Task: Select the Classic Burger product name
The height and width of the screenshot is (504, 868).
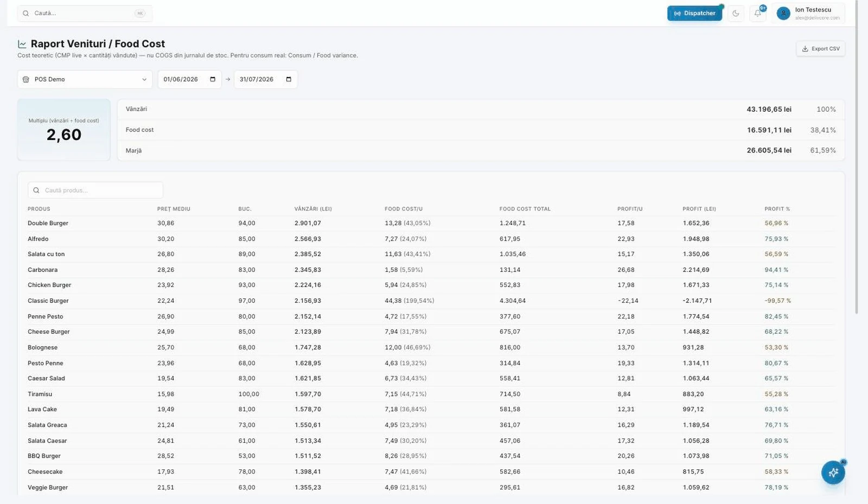Action: click(48, 301)
